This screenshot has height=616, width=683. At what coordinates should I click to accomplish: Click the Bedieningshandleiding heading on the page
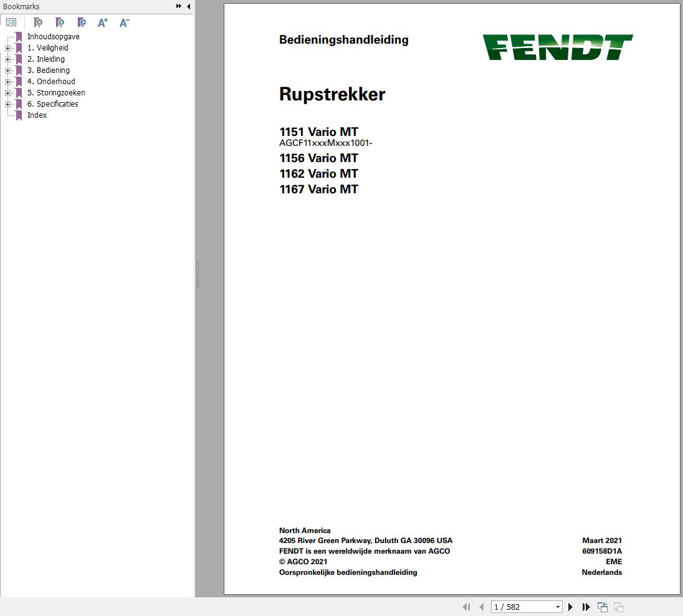343,40
